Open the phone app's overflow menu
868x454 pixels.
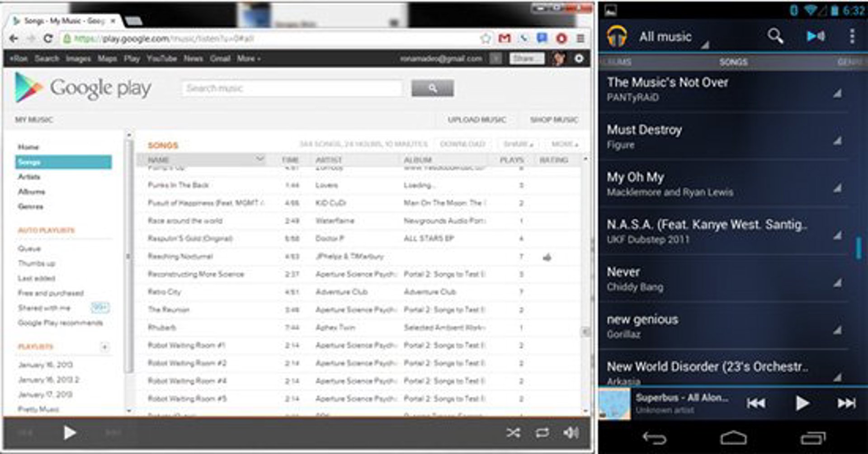tap(852, 36)
